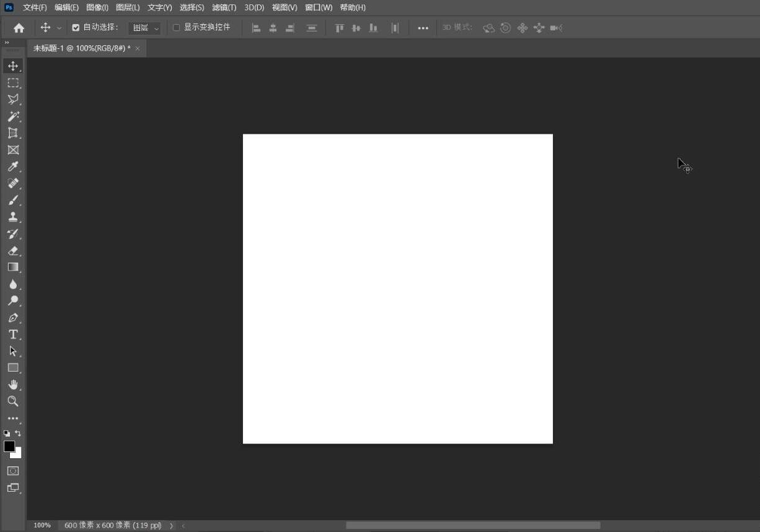The height and width of the screenshot is (532, 760).
Task: Click the 未标题-1 document tab
Action: (81, 48)
